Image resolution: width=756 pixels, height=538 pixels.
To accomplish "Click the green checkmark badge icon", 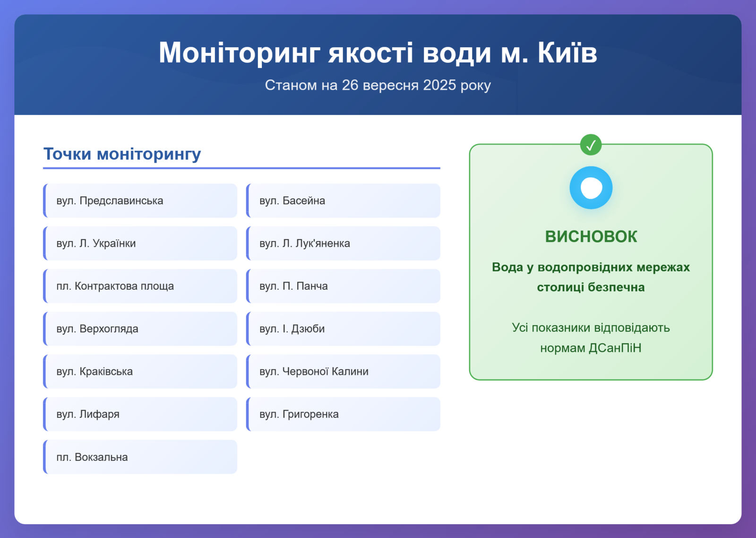I will point(591,145).
